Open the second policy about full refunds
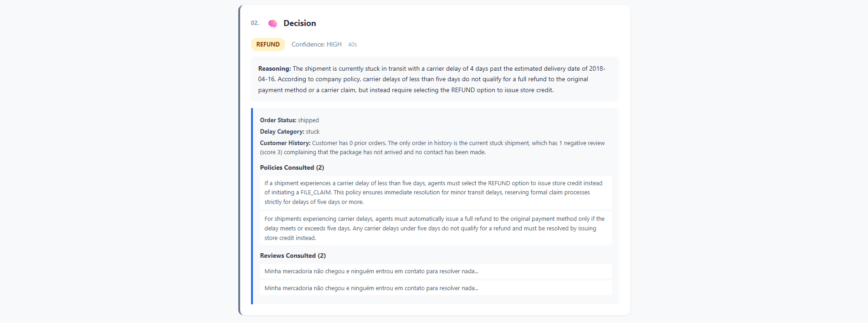 [436, 228]
